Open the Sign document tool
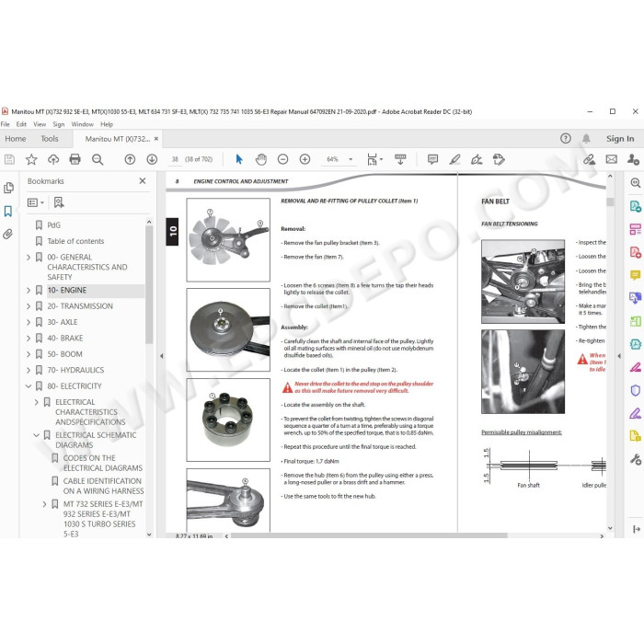Image resolution: width=644 pixels, height=644 pixels. 477,159
